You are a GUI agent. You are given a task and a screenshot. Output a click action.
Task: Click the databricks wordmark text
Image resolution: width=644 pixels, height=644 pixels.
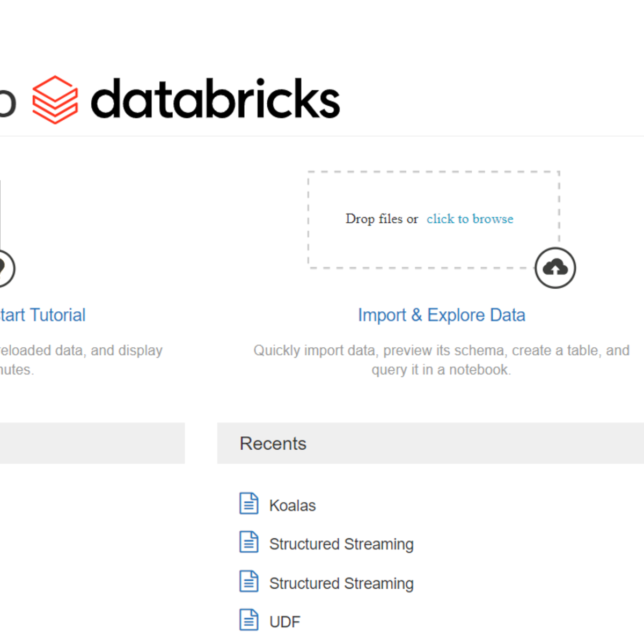[215, 99]
